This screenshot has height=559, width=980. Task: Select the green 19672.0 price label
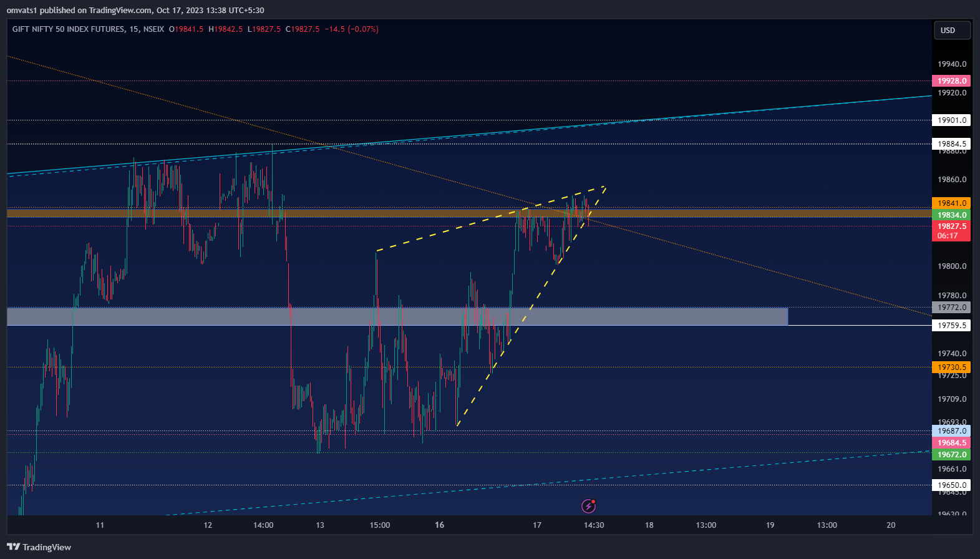951,455
